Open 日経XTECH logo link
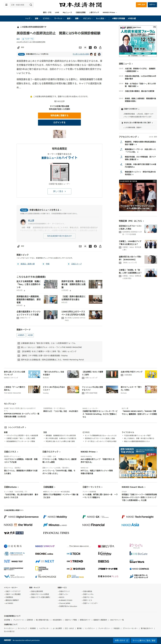Screen dimensions: 161x644 point(73,554)
